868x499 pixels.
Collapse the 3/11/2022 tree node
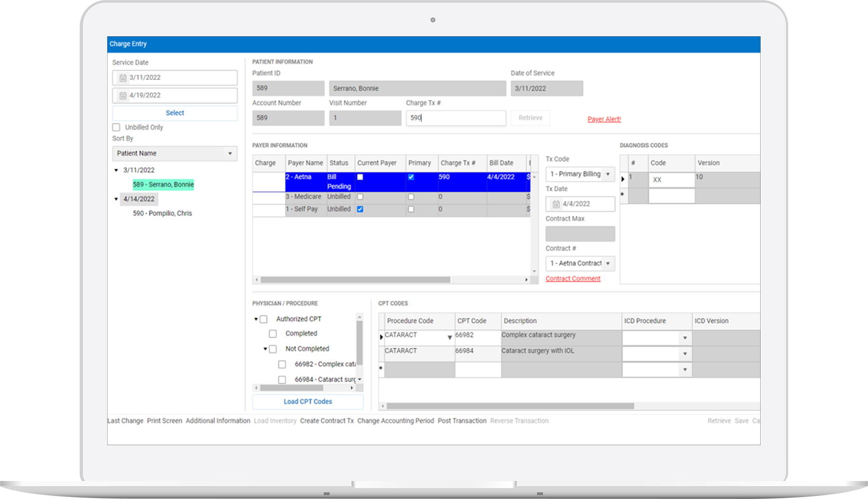116,171
